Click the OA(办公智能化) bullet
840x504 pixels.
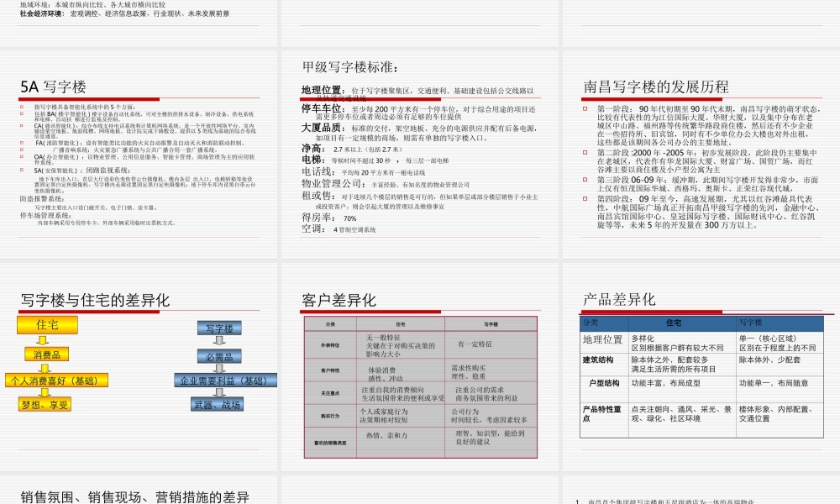tap(144, 159)
